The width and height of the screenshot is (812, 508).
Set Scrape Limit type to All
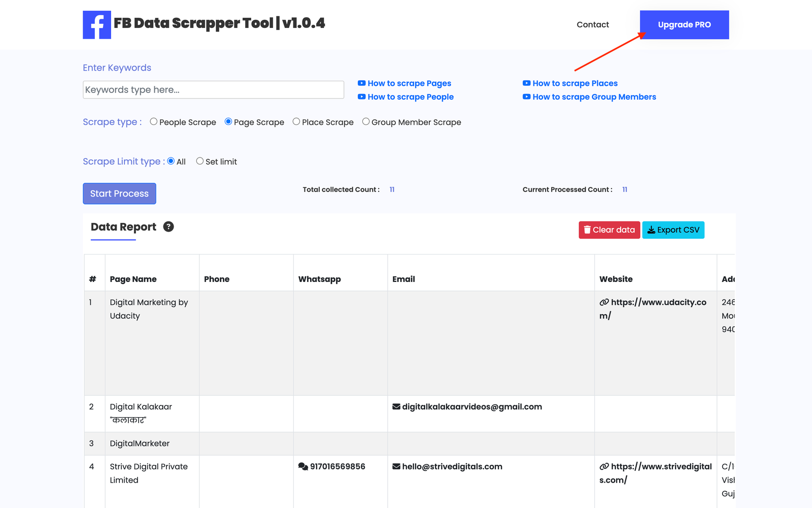(x=171, y=161)
